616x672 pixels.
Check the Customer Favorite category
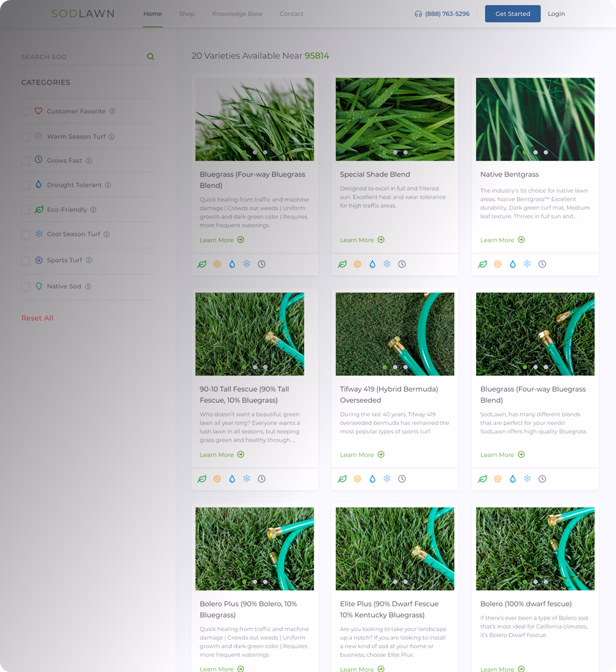(25, 111)
